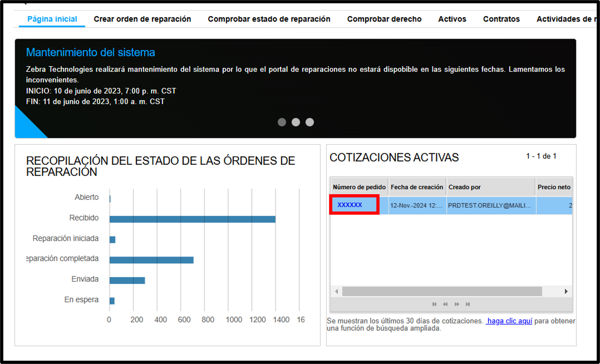Go to next page of quotes
600x364 pixels.
click(457, 304)
